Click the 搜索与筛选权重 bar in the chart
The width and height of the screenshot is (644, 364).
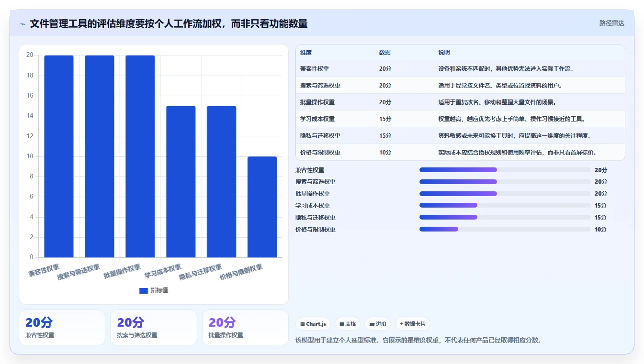point(100,156)
